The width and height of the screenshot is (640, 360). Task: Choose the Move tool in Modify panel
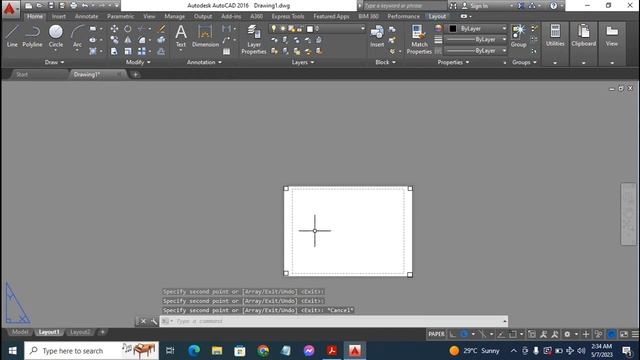(114, 29)
